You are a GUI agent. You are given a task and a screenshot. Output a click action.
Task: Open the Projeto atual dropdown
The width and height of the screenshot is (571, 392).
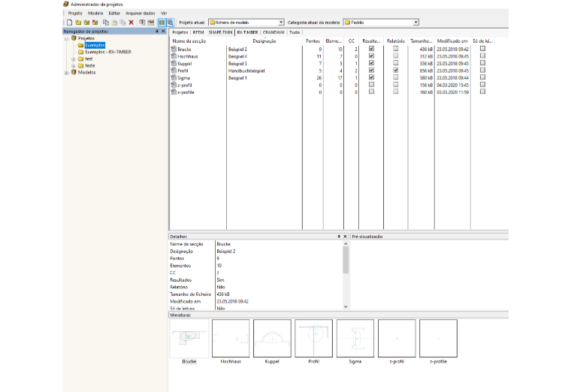click(281, 23)
